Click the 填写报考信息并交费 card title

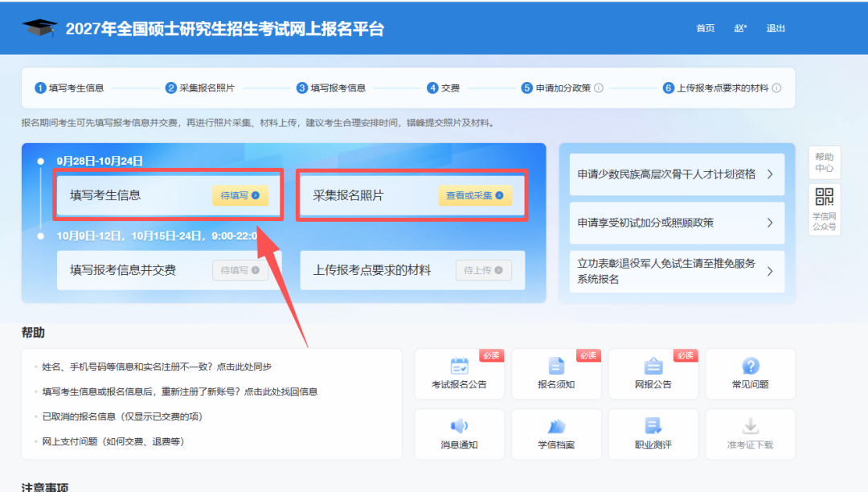click(x=123, y=270)
